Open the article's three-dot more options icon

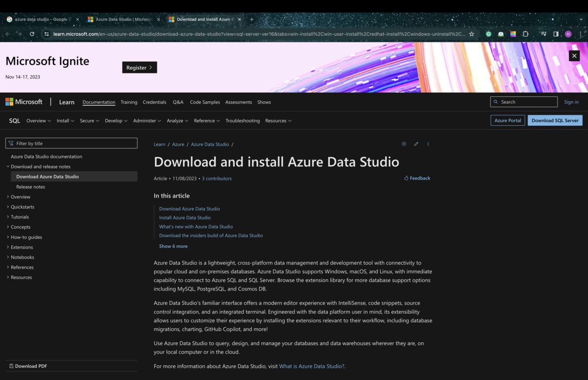click(428, 143)
